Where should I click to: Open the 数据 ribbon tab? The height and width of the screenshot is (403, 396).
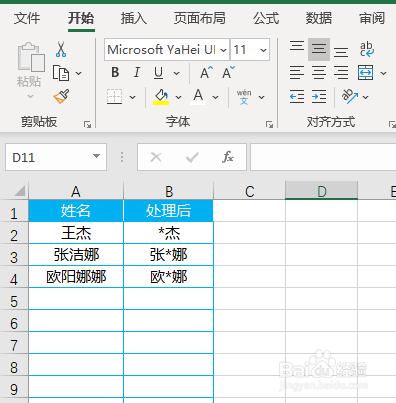(319, 18)
